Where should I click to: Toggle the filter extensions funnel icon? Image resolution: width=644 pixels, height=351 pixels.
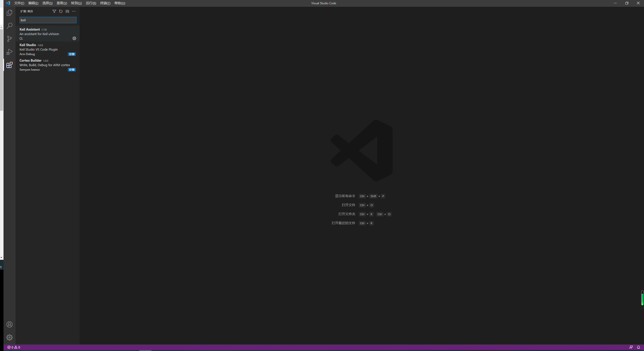(x=54, y=11)
